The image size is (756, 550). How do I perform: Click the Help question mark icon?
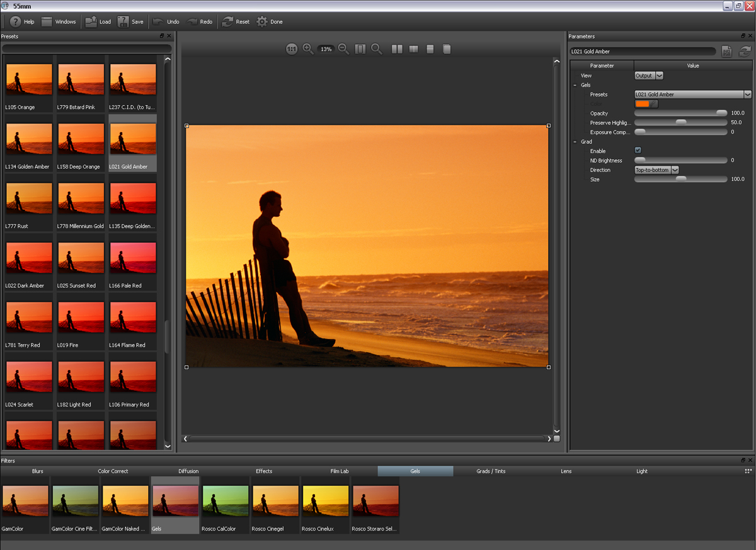pyautogui.click(x=16, y=21)
